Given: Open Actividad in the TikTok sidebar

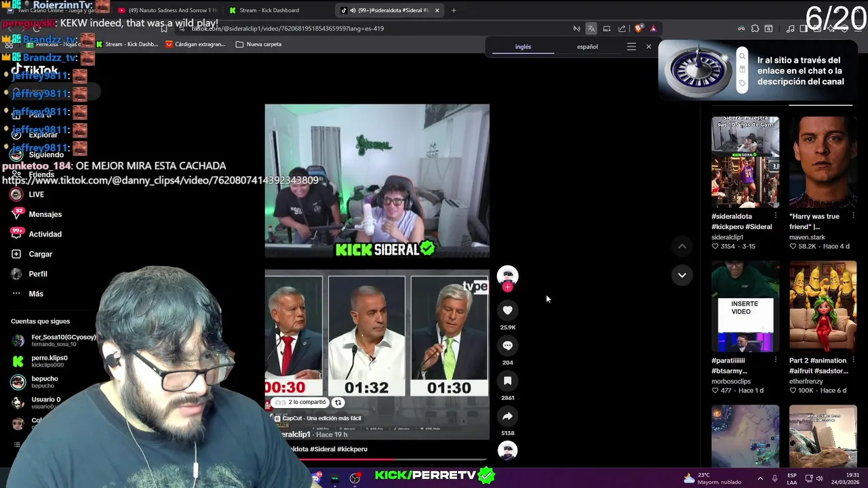Looking at the screenshot, I should [x=38, y=234].
